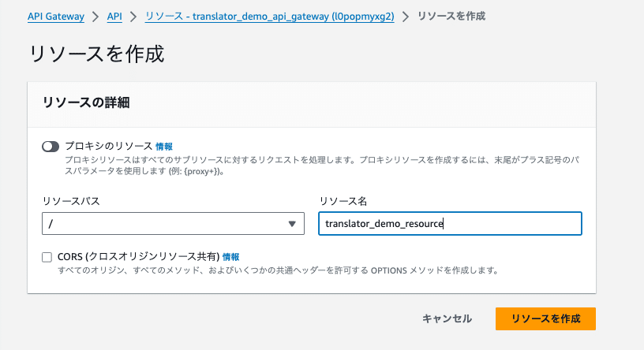Click the chevron after API Gateway breadcrumb
This screenshot has width=644, height=350.
click(x=95, y=17)
